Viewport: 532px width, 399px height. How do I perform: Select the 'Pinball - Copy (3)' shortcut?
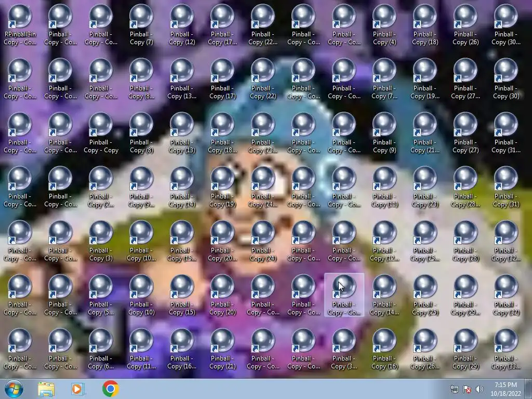[101, 241]
